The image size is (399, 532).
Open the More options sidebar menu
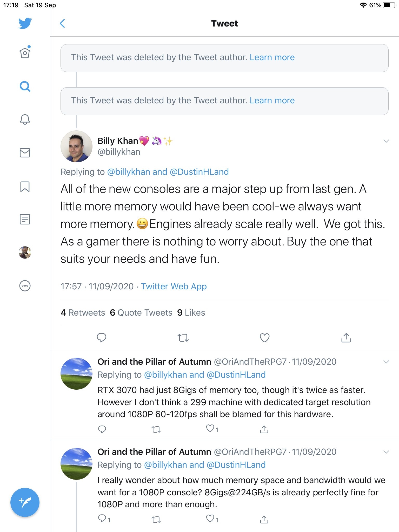(25, 286)
